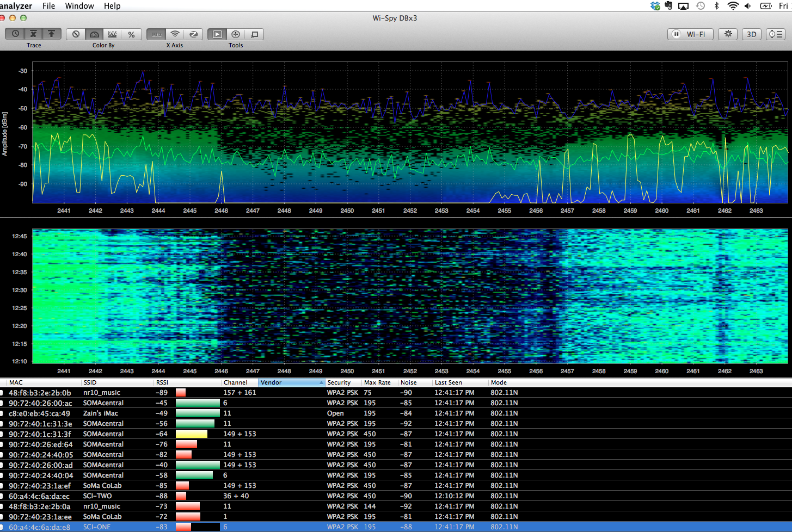Switch to the 3D view button

point(751,34)
